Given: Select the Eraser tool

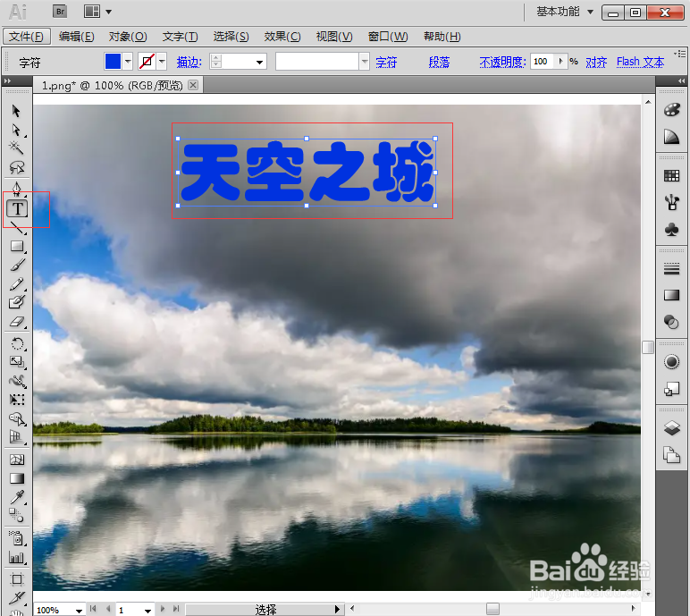Looking at the screenshot, I should (17, 322).
